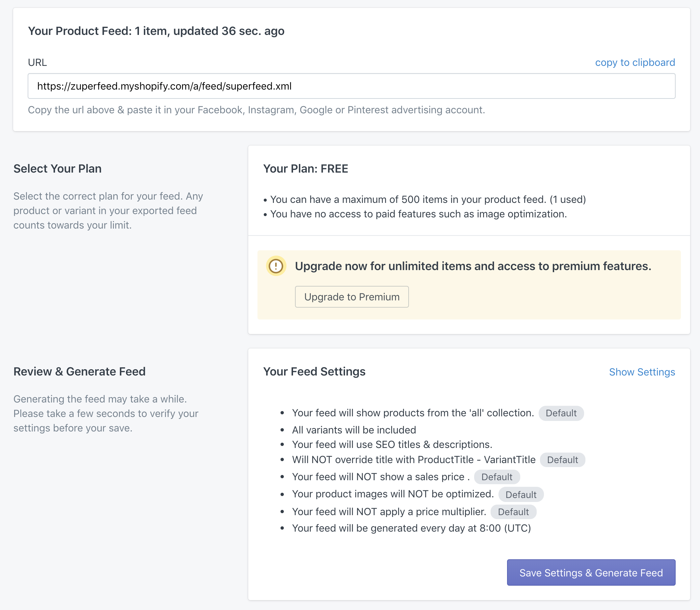The width and height of the screenshot is (700, 610).
Task: Click 'Upgrade now for unlimited items' banner text
Action: click(473, 266)
